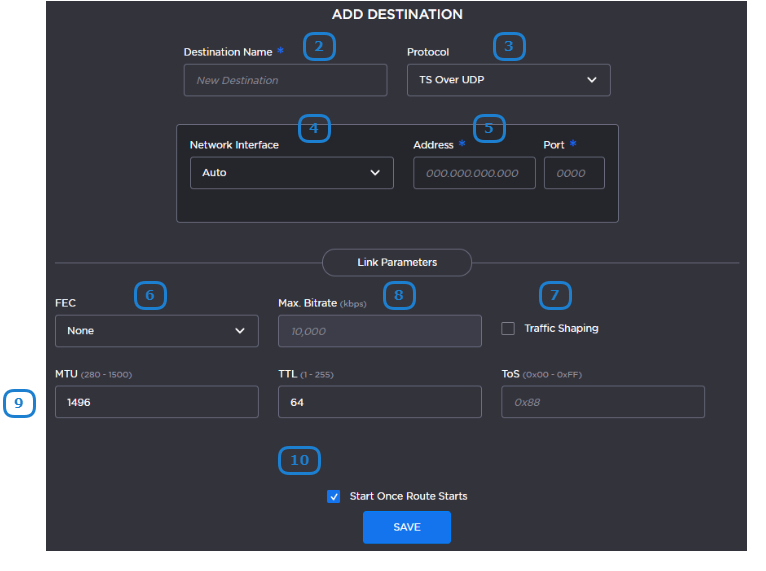Open the Protocol dropdown showing TS Over UDP
This screenshot has height=571, width=766.
click(x=508, y=80)
